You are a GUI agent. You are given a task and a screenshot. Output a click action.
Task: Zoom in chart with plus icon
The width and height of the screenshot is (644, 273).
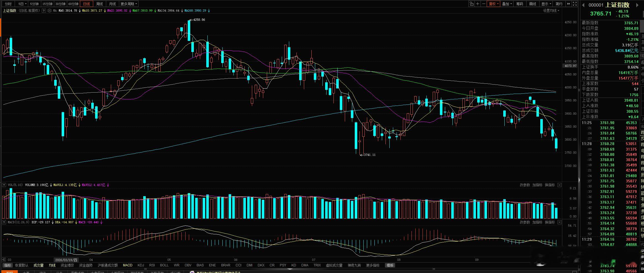[x=478, y=4]
